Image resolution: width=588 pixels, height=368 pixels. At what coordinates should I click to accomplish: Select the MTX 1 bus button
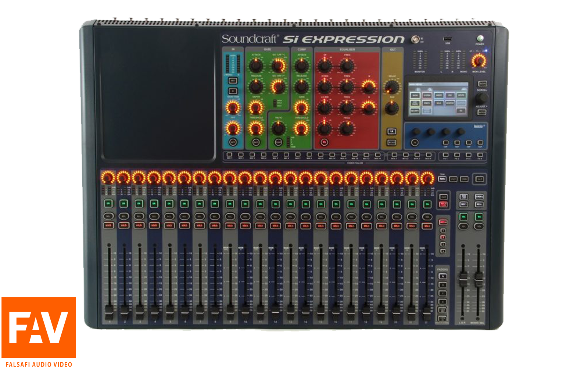click(394, 155)
